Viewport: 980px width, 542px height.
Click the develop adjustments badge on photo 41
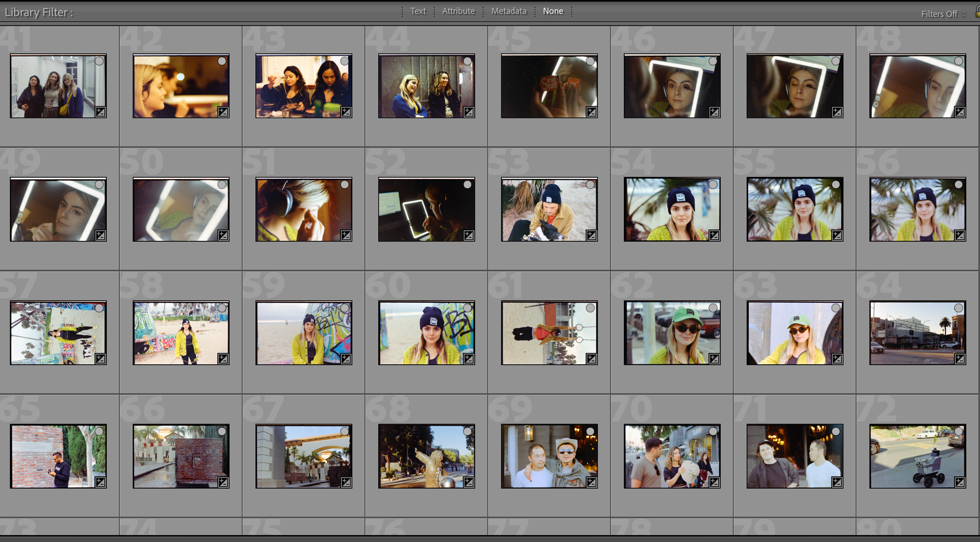click(x=100, y=112)
